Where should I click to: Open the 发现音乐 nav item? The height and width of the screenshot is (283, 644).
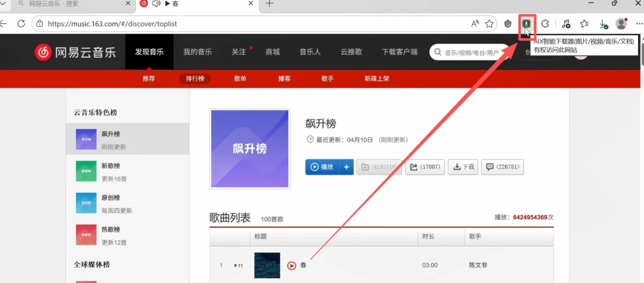tap(149, 52)
